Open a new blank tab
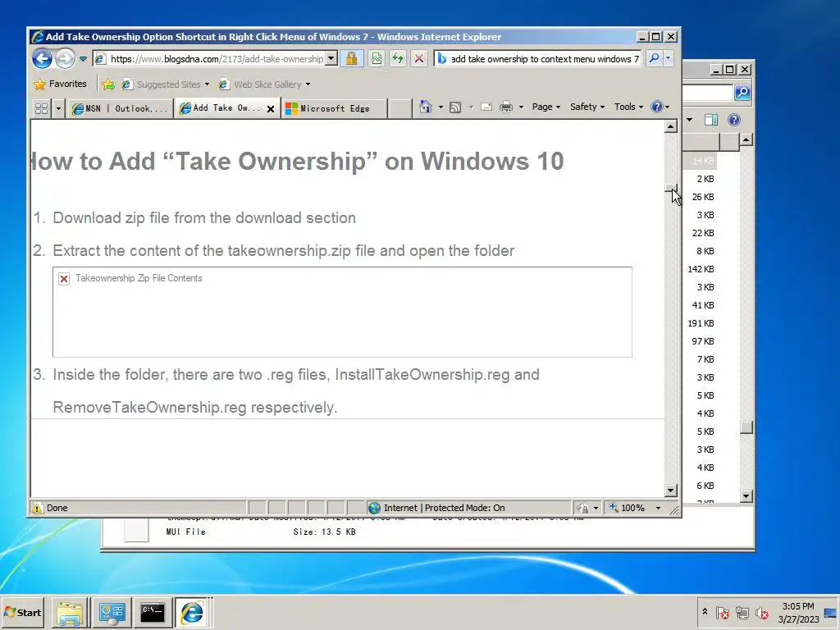The height and width of the screenshot is (630, 840). click(x=399, y=108)
